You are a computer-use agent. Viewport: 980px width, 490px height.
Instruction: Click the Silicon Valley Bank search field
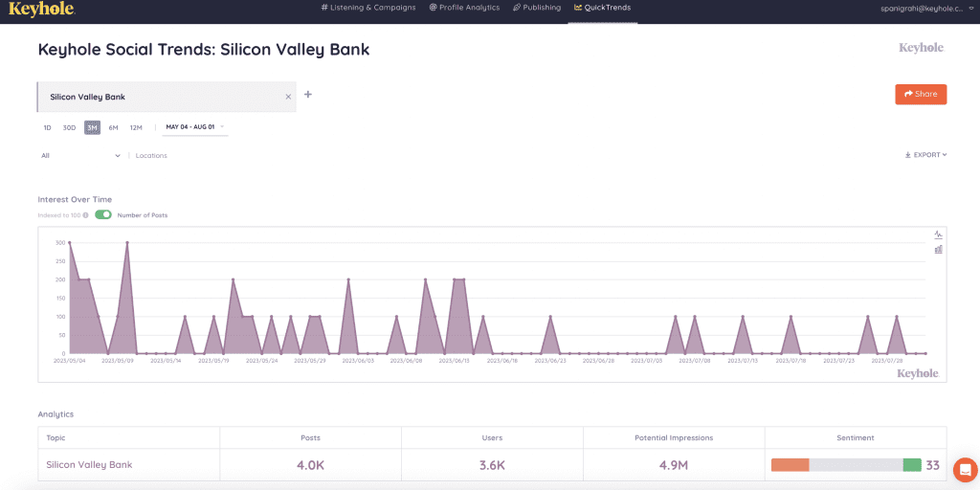pyautogui.click(x=167, y=97)
